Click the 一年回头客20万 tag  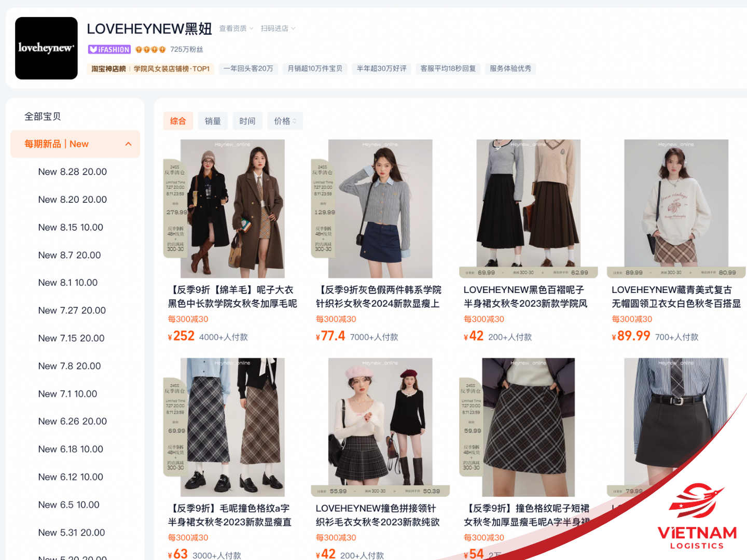pyautogui.click(x=248, y=68)
